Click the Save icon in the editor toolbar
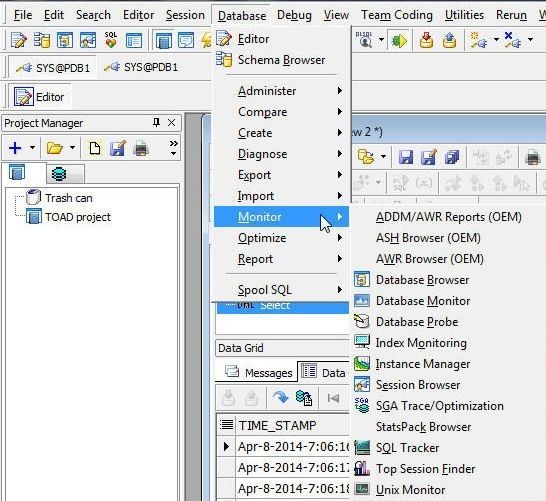546x501 pixels. (x=406, y=157)
